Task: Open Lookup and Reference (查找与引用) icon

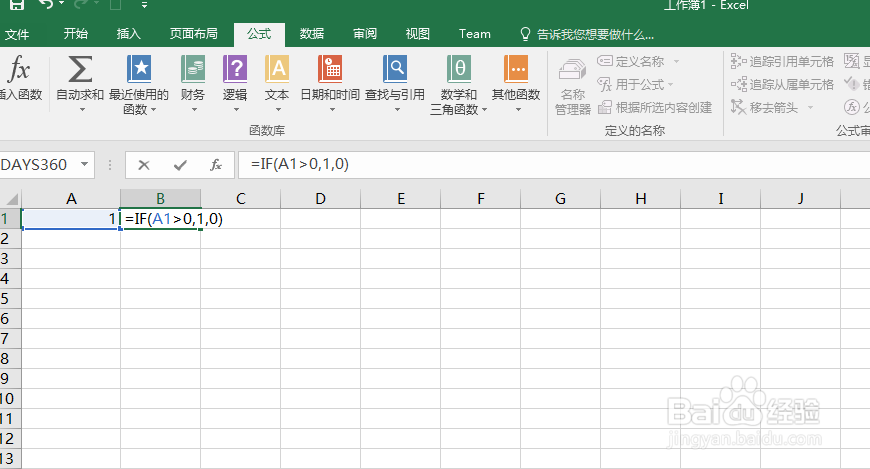Action: 394,69
